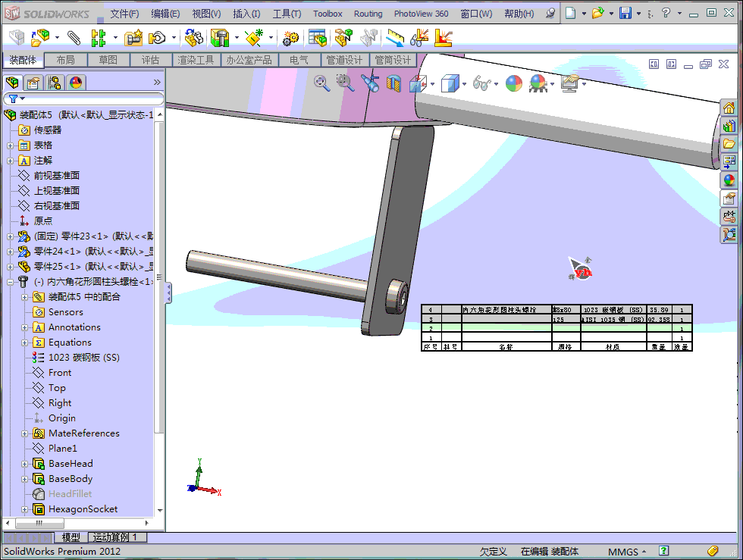Click Zoom to Area magnifier icon

[x=345, y=84]
